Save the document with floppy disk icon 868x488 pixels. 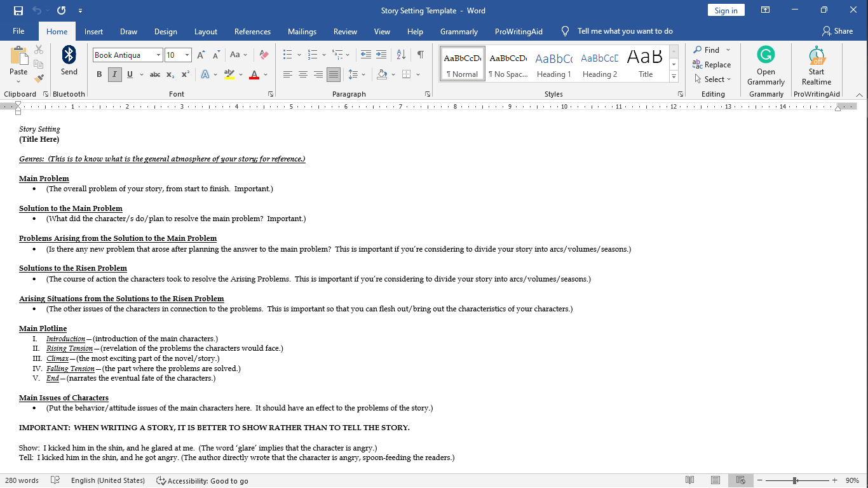(x=18, y=11)
